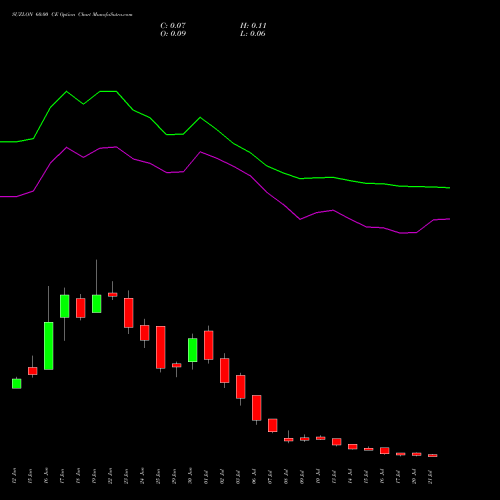The image size is (500, 500).
Task: Click the 20 Jul date axis label
Action: (414, 476)
